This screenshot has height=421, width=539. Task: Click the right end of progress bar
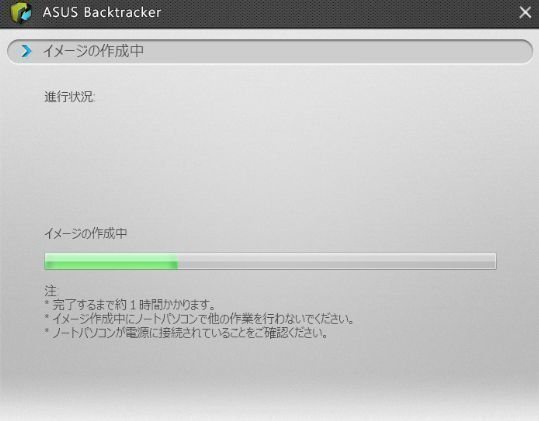(x=493, y=261)
